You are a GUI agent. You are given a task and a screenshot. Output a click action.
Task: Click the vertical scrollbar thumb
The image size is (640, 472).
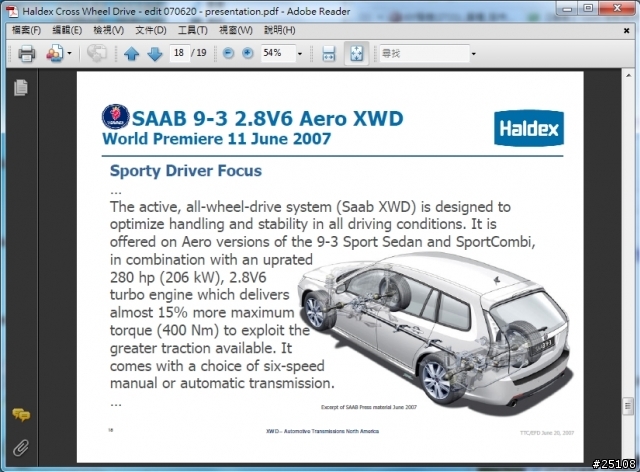coord(629,406)
